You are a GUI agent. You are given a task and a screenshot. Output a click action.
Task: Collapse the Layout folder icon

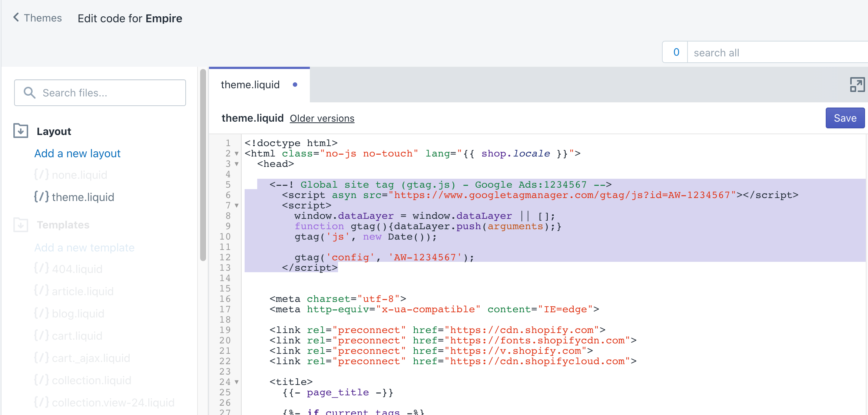coord(21,131)
